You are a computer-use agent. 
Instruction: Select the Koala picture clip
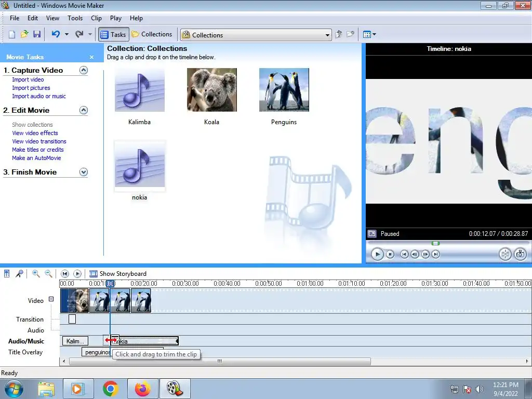(212, 90)
